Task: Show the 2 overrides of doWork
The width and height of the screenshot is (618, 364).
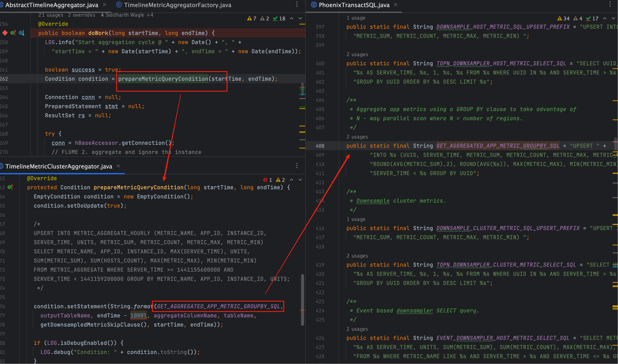Action: (x=81, y=15)
